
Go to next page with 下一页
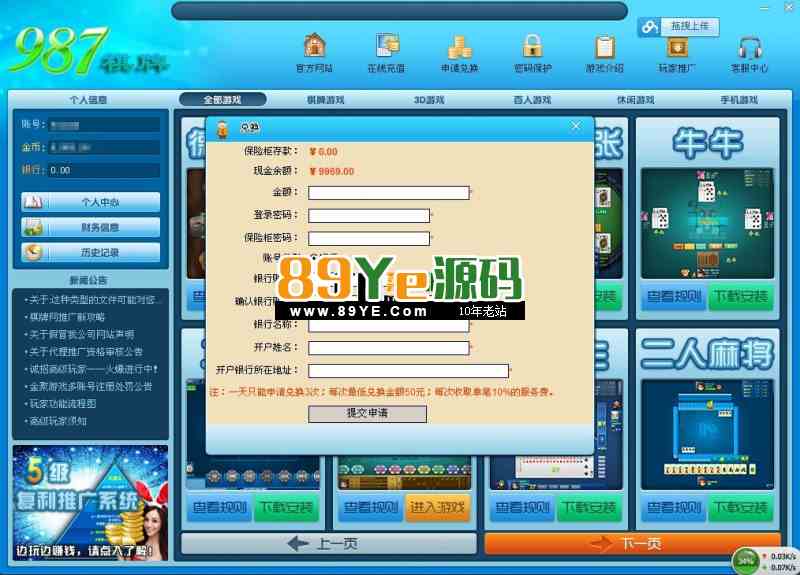click(x=633, y=544)
